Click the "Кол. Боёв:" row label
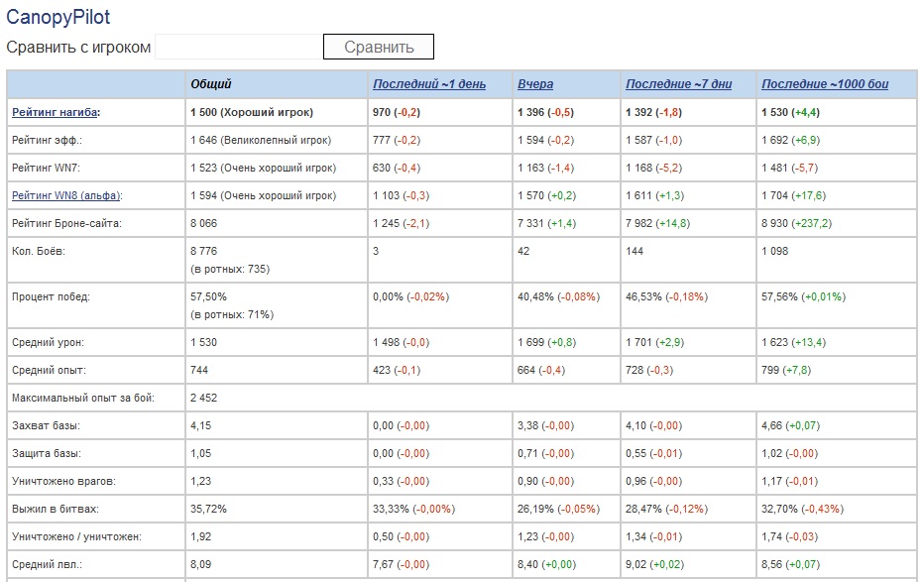The width and height of the screenshot is (924, 582). point(41,252)
